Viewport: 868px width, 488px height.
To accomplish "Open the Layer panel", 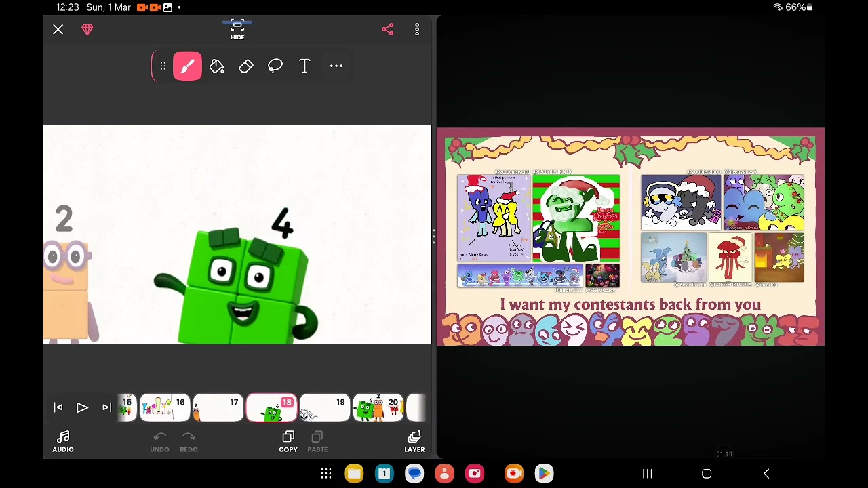I will click(x=414, y=441).
